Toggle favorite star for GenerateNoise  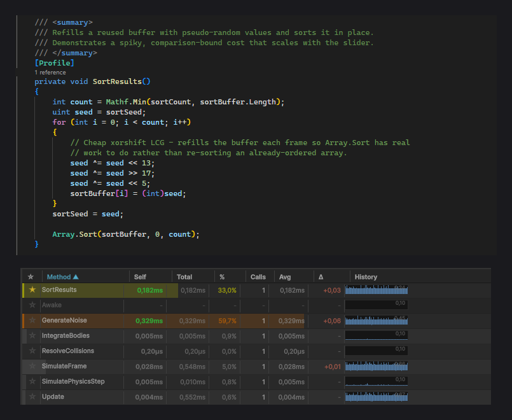(x=32, y=320)
